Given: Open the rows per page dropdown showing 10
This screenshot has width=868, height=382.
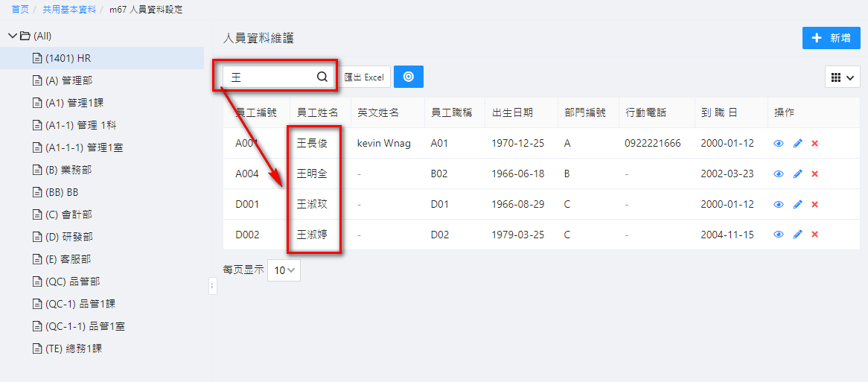Looking at the screenshot, I should point(284,270).
